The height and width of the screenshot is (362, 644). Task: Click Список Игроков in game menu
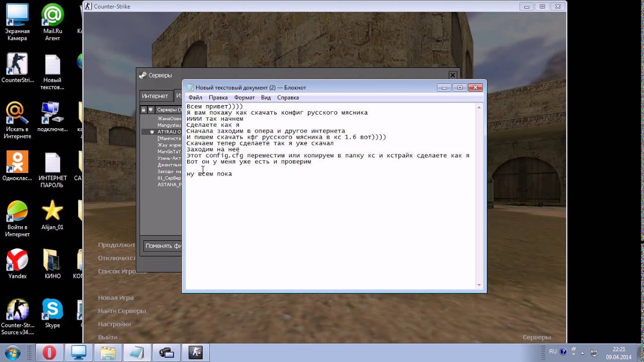pos(122,271)
